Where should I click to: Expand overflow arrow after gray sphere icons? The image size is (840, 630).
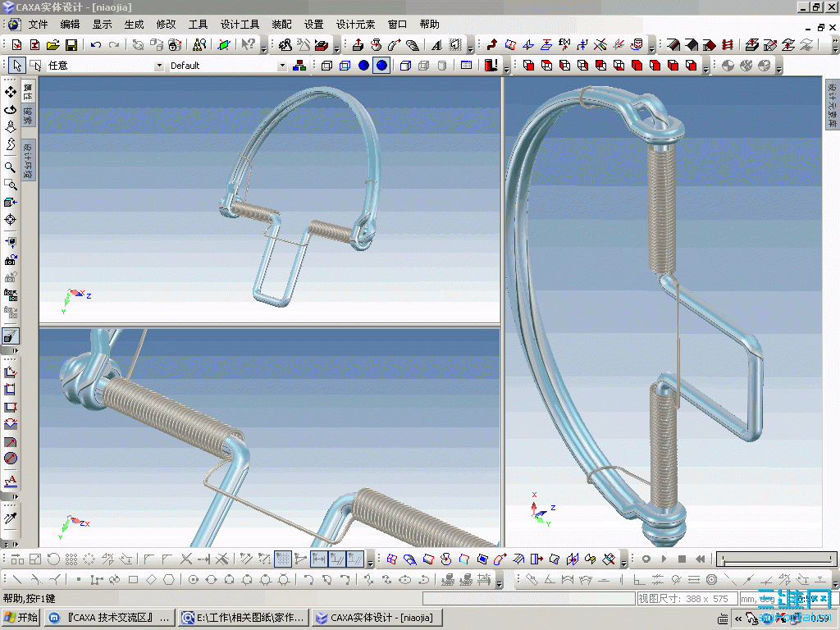[x=779, y=69]
